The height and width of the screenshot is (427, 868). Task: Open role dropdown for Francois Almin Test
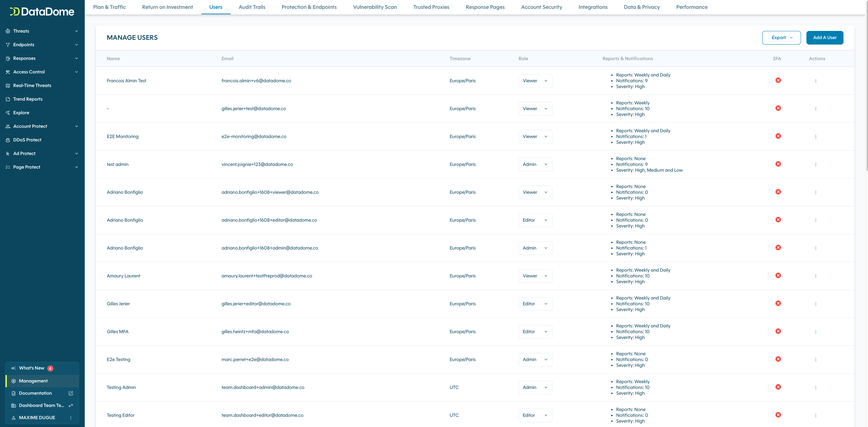point(535,81)
